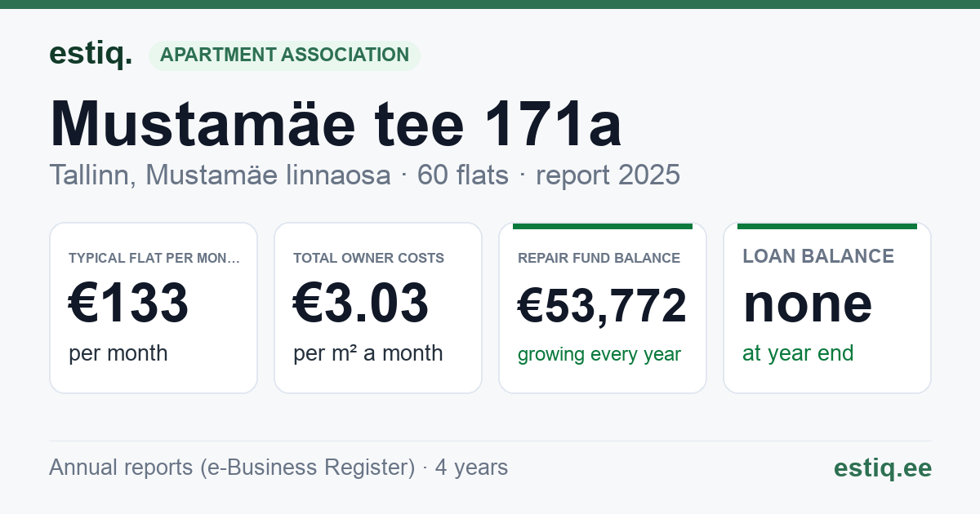980x514 pixels.
Task: Open the Total owner costs card
Action: coord(378,308)
